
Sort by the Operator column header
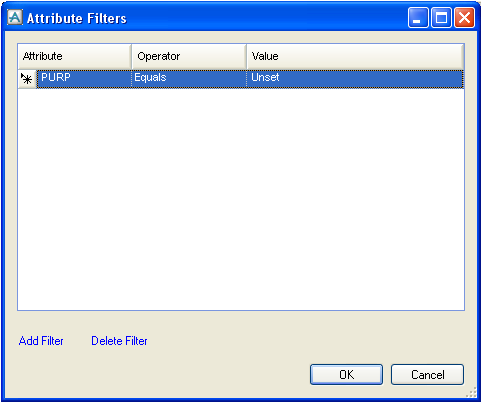(x=189, y=56)
